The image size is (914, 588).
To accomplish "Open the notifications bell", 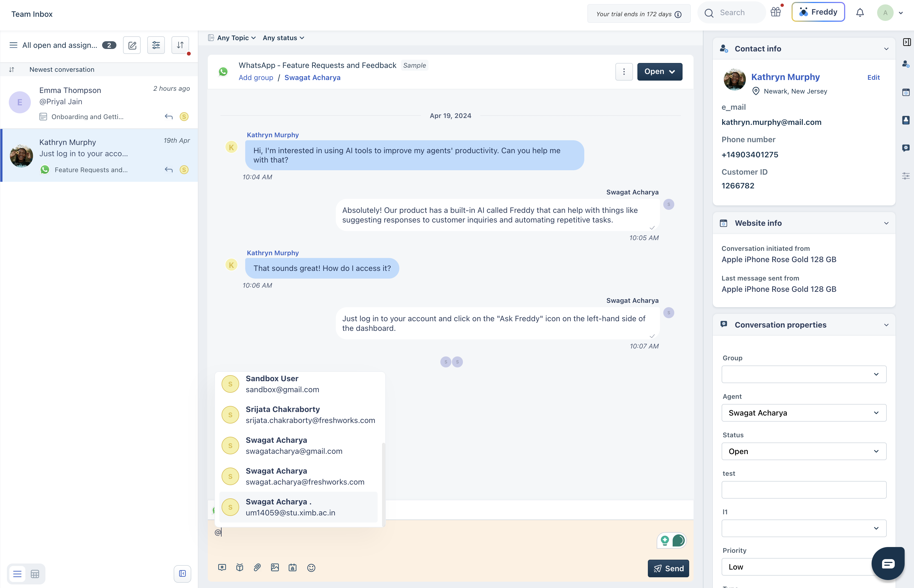I will click(x=860, y=13).
